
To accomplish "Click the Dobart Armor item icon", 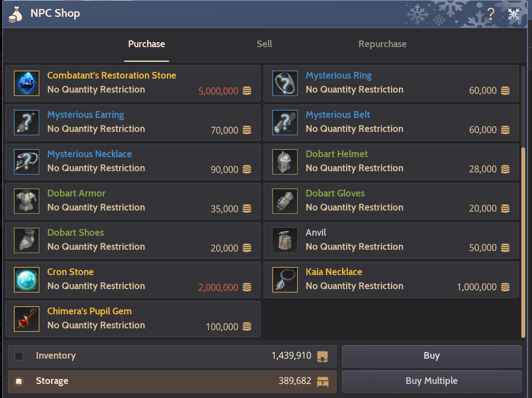I will point(26,201).
